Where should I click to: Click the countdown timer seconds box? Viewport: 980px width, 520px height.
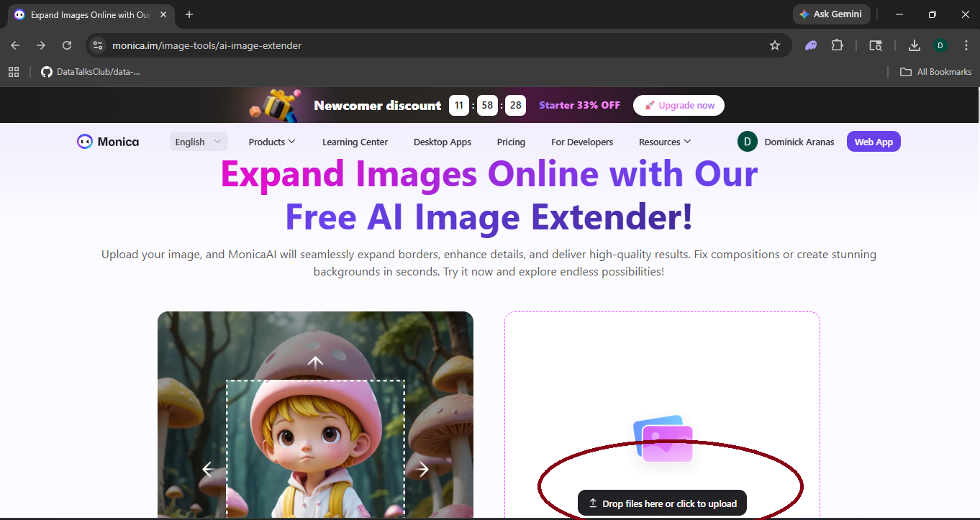(515, 105)
